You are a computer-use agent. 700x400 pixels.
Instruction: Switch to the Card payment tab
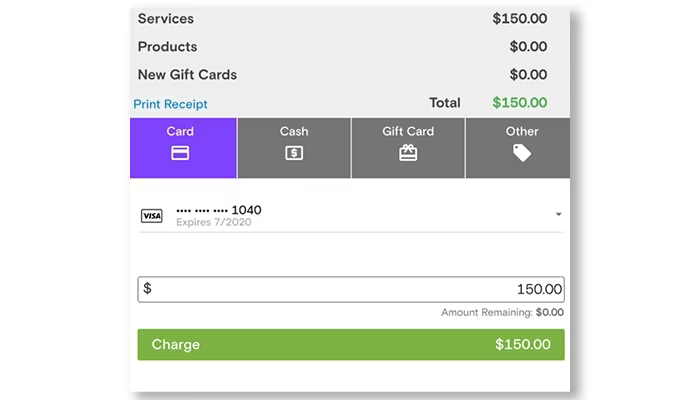(183, 148)
